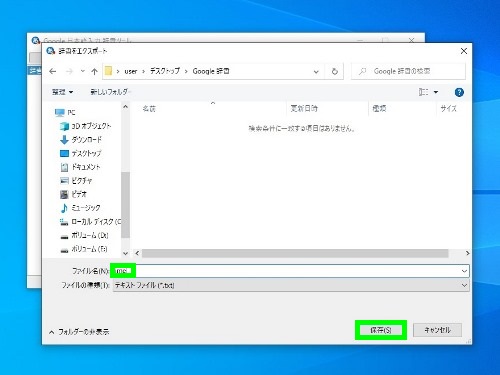The image size is (500, 375).
Task: Click the Google 辞書 search box
Action: pos(408,71)
